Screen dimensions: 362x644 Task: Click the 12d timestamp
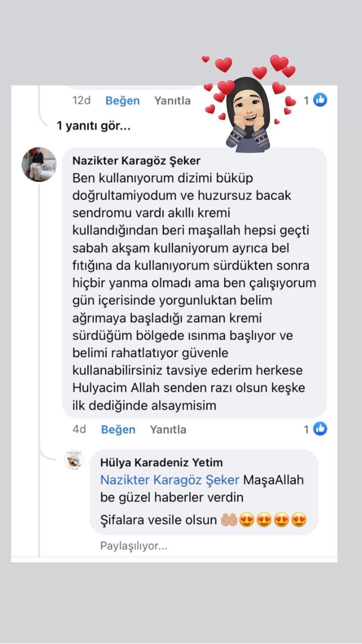coord(81,100)
